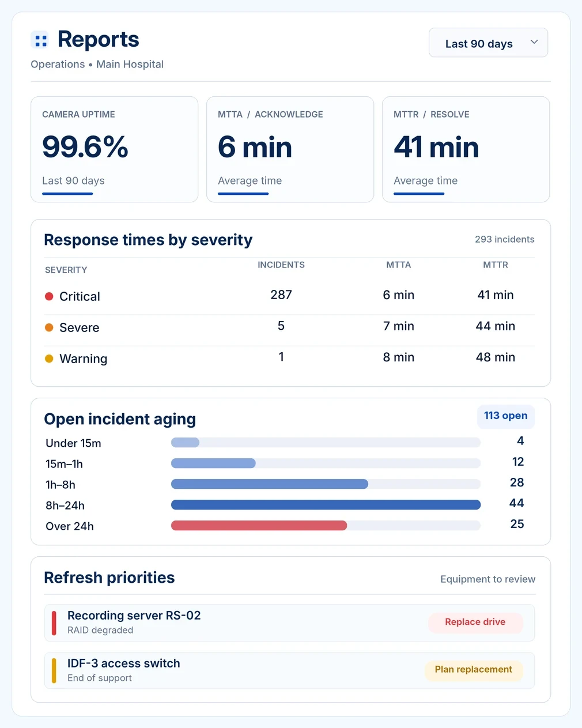Click the INCIDENTS column header

(281, 265)
